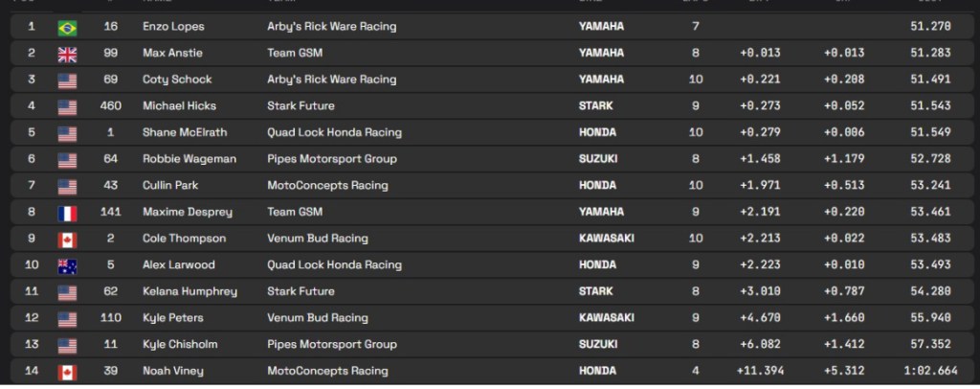Select bike number 460 in the table
Image resolution: width=980 pixels, height=389 pixels.
tap(111, 106)
